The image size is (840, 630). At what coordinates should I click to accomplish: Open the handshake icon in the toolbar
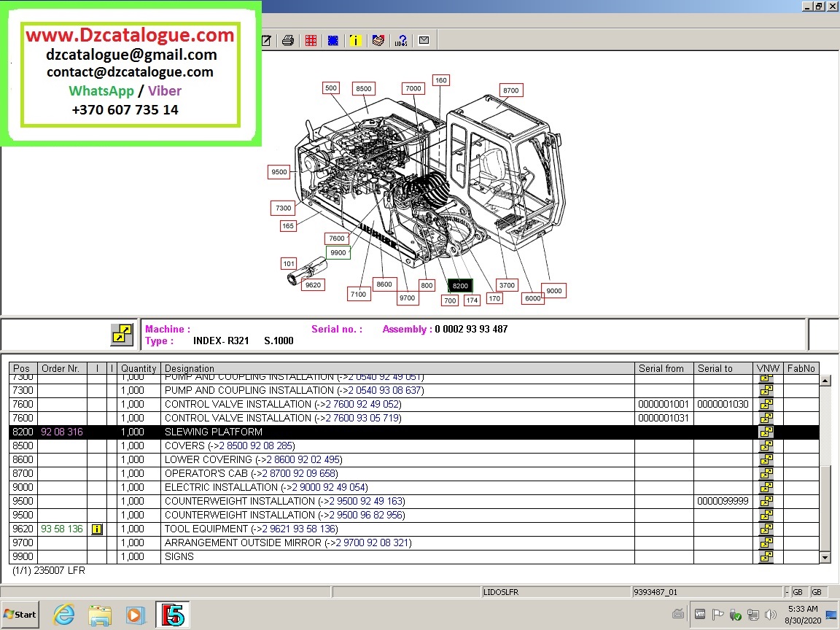click(x=378, y=41)
